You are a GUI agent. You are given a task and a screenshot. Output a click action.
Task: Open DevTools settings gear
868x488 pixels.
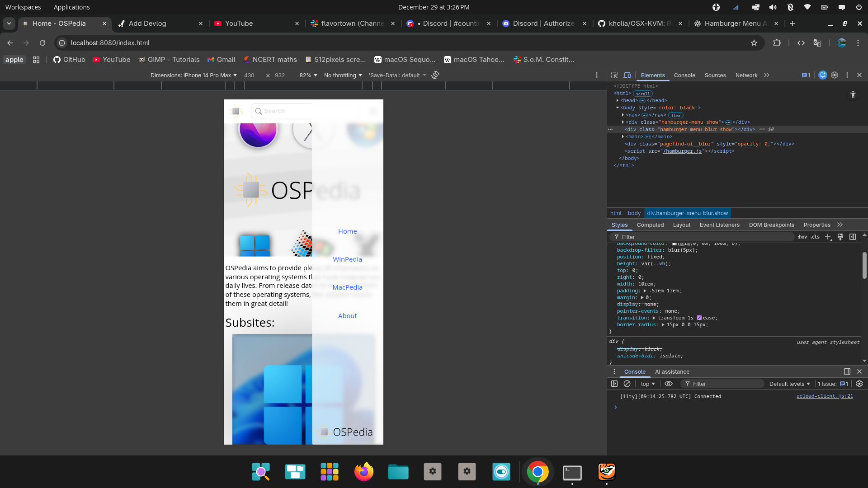[835, 75]
